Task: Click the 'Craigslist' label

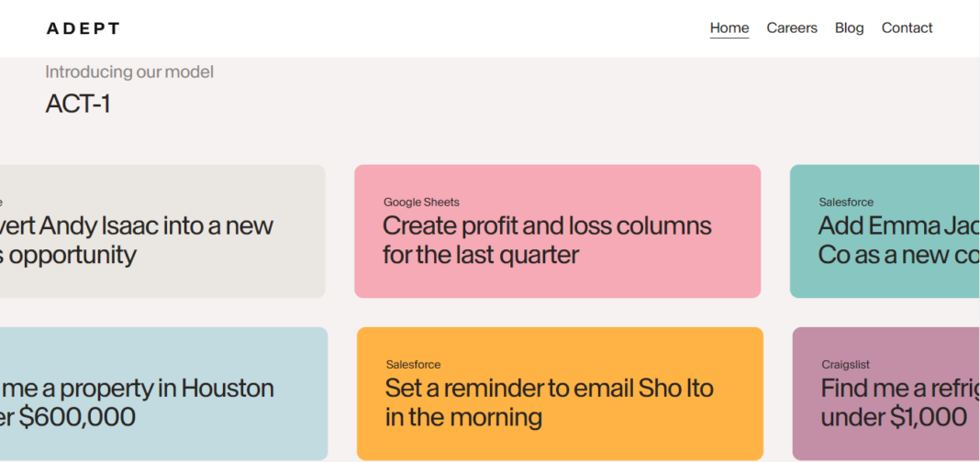Action: [845, 365]
